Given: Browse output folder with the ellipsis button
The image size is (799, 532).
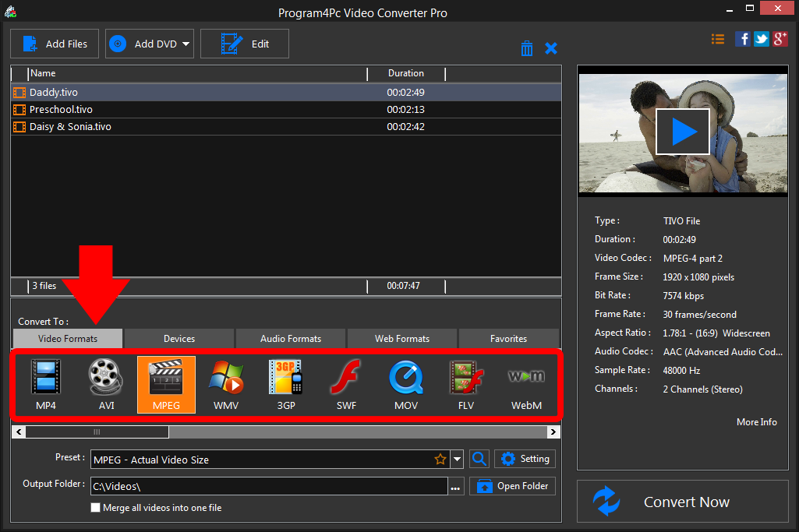Looking at the screenshot, I should (x=455, y=487).
